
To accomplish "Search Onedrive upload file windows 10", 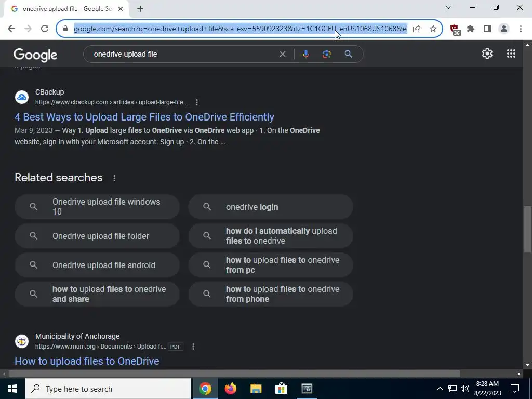I will [97, 207].
